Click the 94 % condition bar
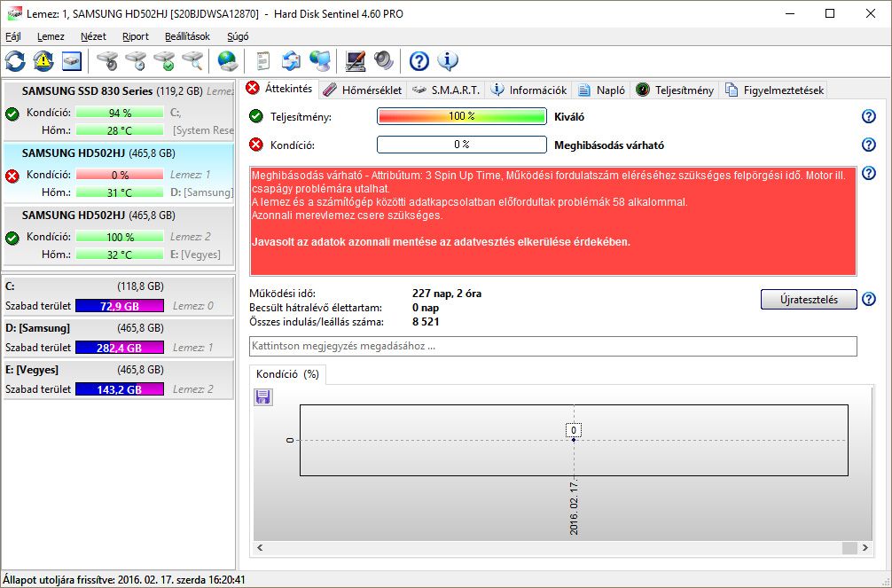 pyautogui.click(x=120, y=113)
